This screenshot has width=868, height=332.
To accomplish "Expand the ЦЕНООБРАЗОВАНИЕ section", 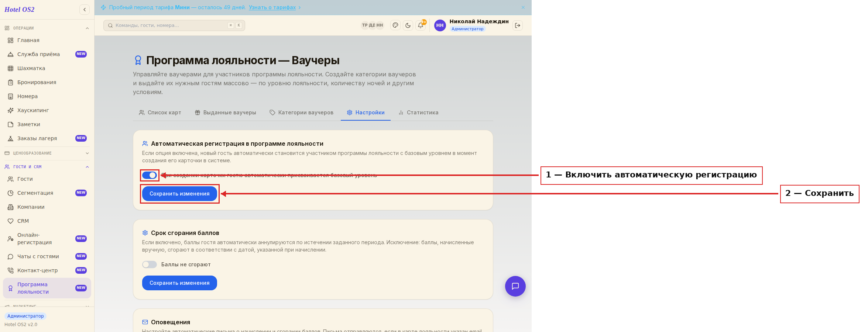I will [47, 153].
